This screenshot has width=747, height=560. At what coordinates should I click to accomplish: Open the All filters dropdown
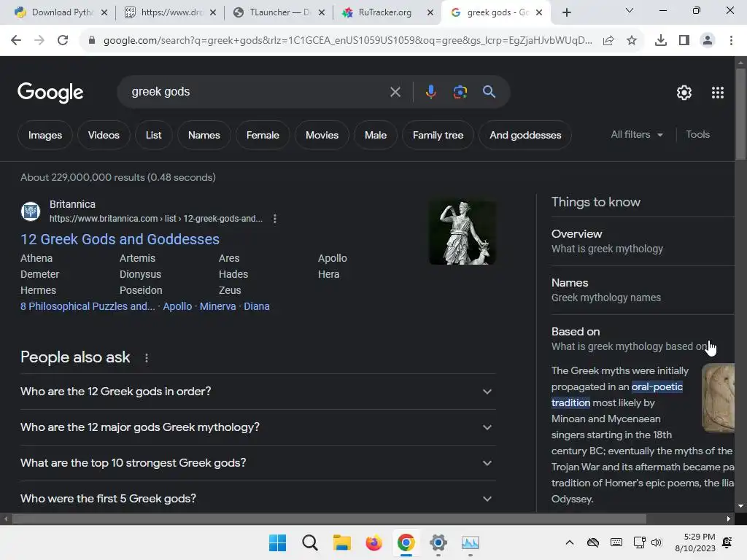tap(636, 135)
